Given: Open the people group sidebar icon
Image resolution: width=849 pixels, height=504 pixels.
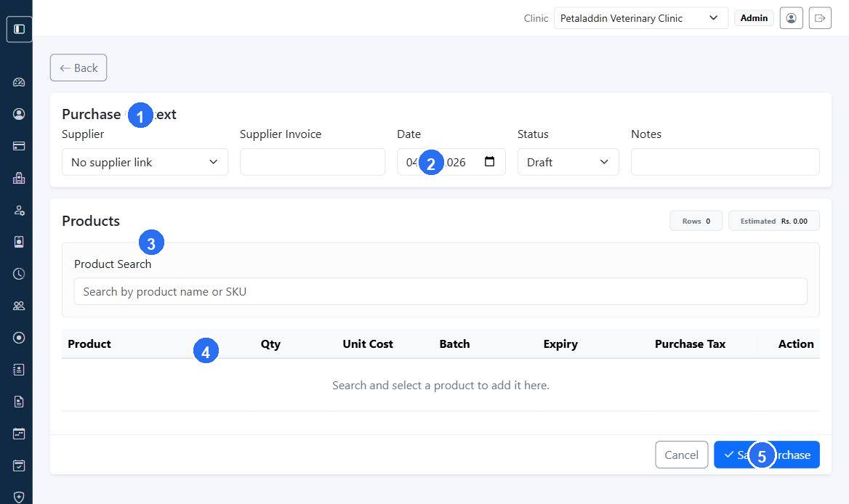Looking at the screenshot, I should pyautogui.click(x=19, y=306).
